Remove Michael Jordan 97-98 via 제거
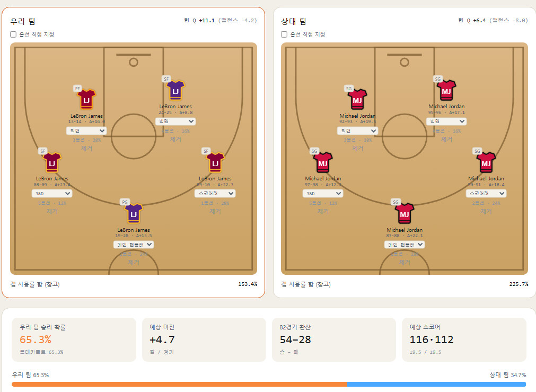 point(323,212)
